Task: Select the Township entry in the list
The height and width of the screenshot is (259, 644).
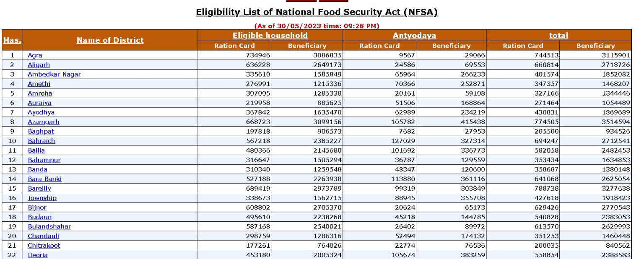Action: point(42,198)
